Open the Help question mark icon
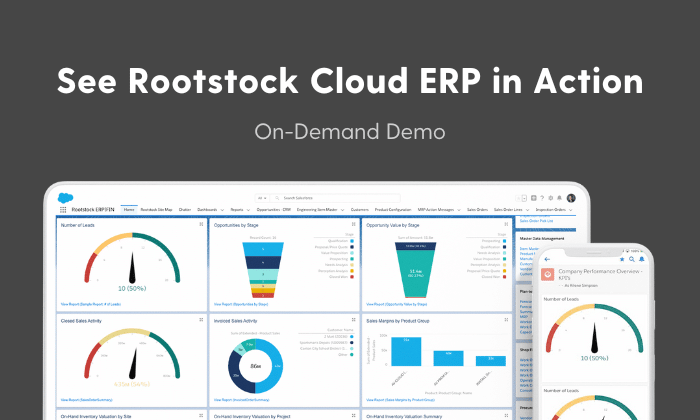 (x=542, y=198)
